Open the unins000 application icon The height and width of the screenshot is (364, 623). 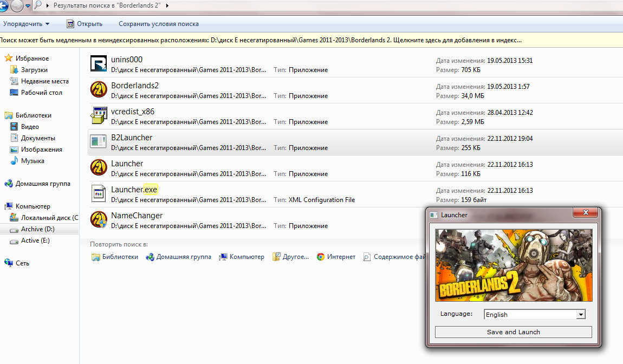(x=98, y=63)
